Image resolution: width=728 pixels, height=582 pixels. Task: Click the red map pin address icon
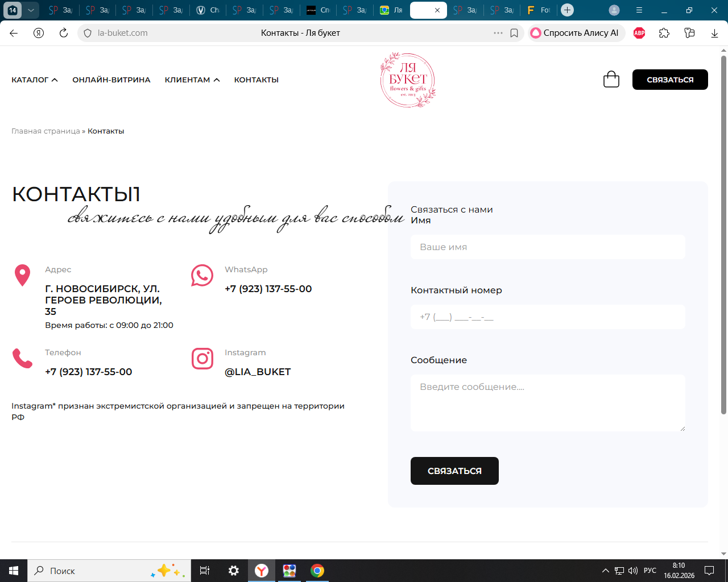[22, 276]
